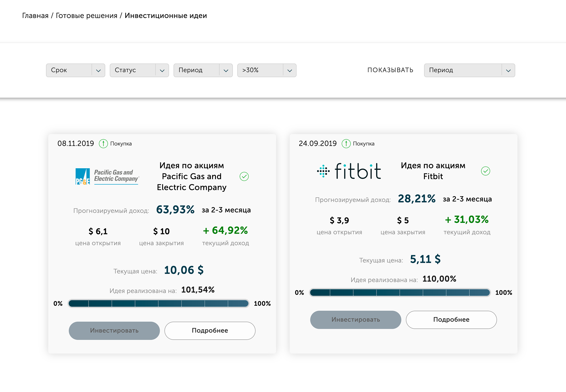
Task: Click realization value 110,00%
Action: tap(439, 279)
